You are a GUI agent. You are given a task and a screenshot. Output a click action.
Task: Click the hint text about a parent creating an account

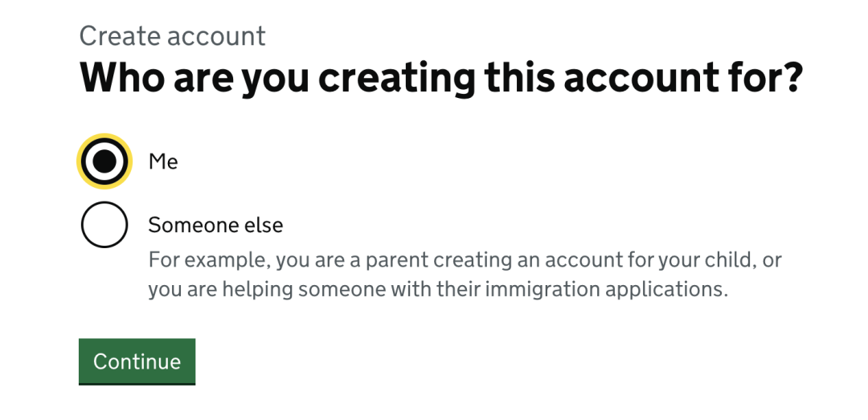465,261
